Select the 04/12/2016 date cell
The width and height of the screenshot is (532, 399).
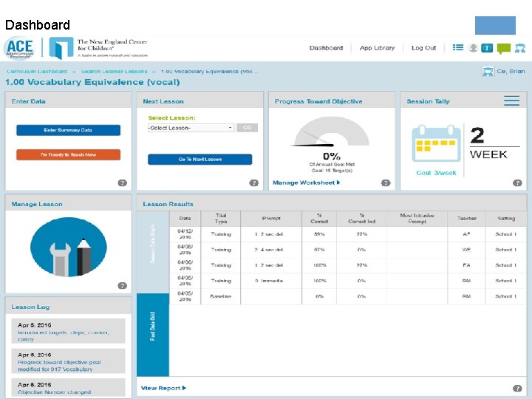point(185,234)
